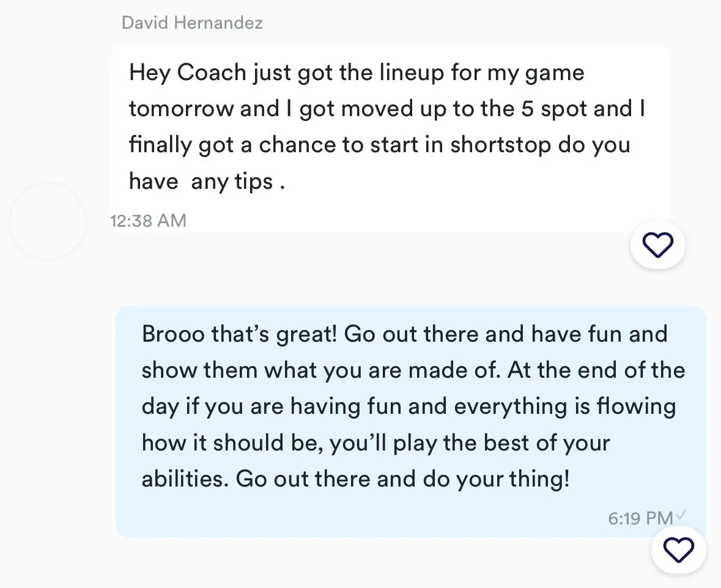721x588 pixels.
Task: Click the '5 spot' text in David's message
Action: click(553, 110)
